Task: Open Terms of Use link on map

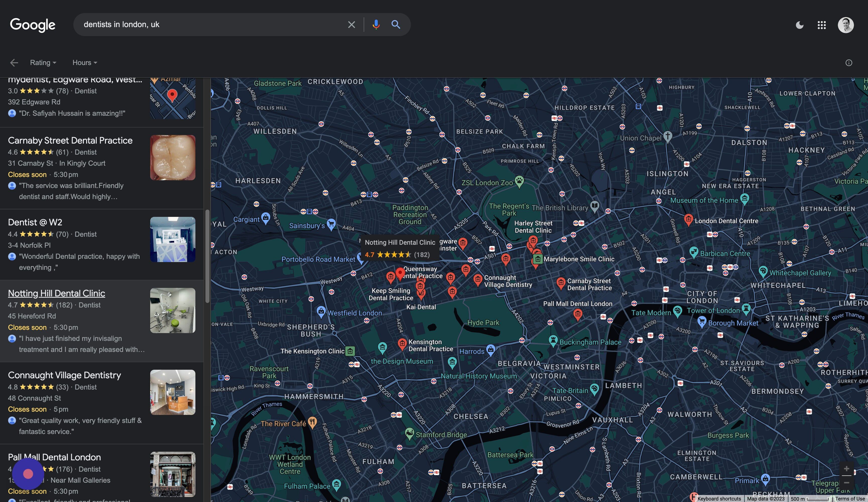Action: [850, 498]
